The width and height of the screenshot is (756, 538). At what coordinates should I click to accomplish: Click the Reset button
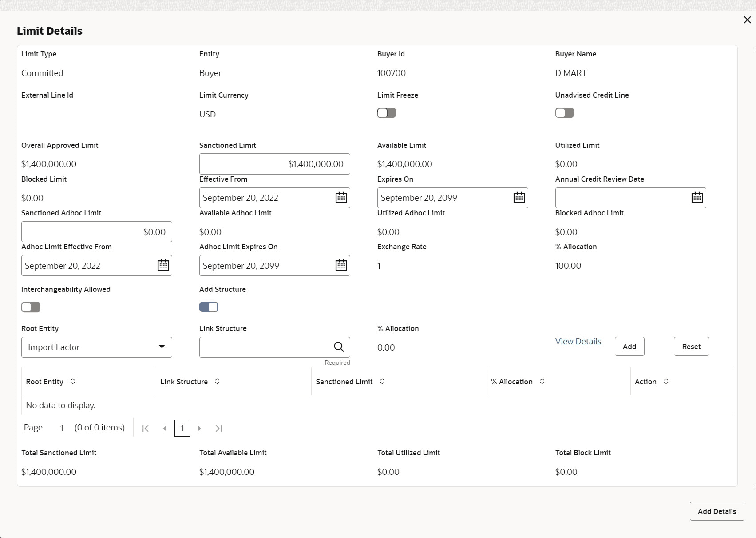691,347
